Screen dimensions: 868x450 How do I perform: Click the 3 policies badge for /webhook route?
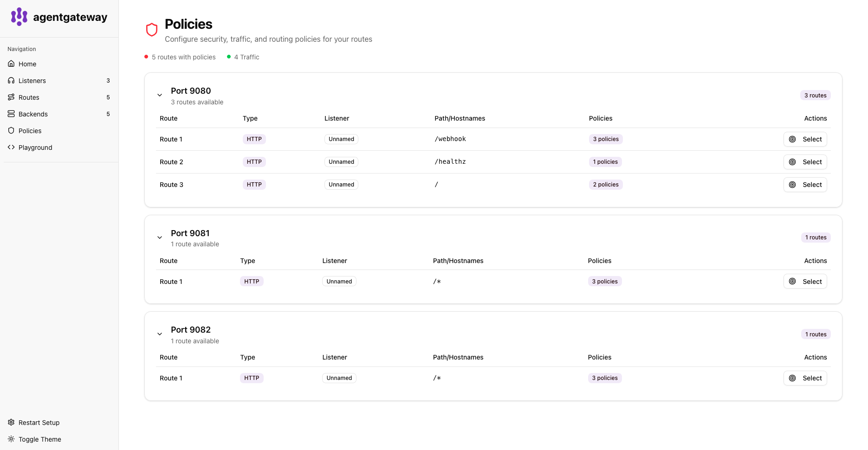[x=605, y=139]
